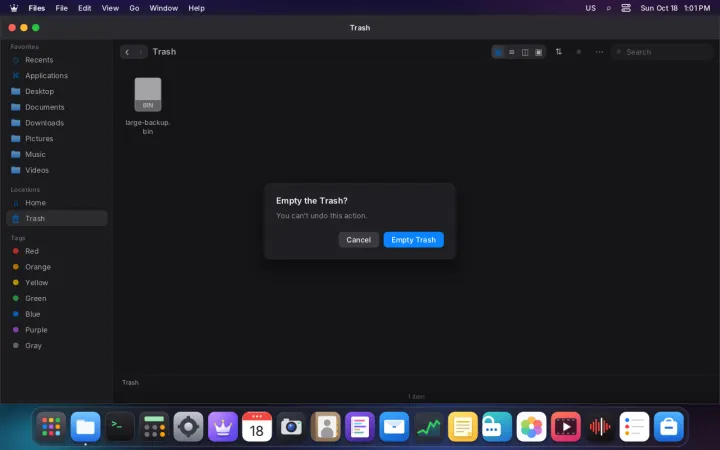The height and width of the screenshot is (450, 720).
Task: Switch to column view
Action: (x=525, y=52)
